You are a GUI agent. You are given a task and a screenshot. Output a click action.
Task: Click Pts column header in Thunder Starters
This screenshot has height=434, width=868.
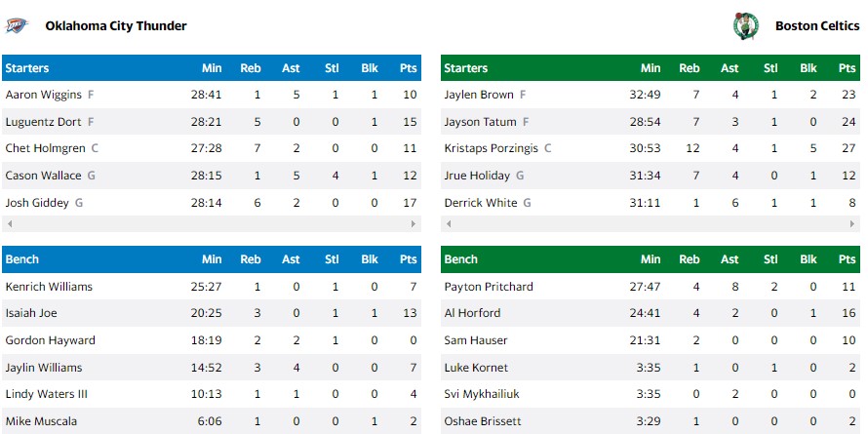pos(408,68)
